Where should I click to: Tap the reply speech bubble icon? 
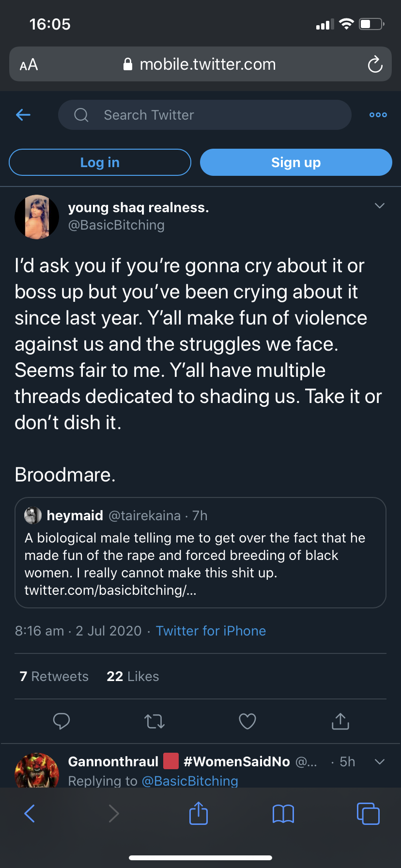pos(62,721)
